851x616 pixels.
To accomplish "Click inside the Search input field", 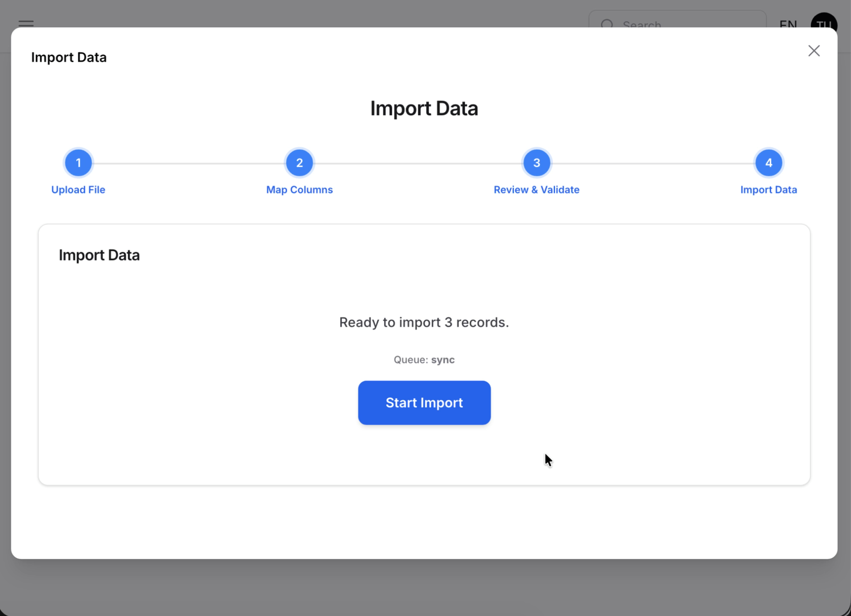I will click(678, 25).
